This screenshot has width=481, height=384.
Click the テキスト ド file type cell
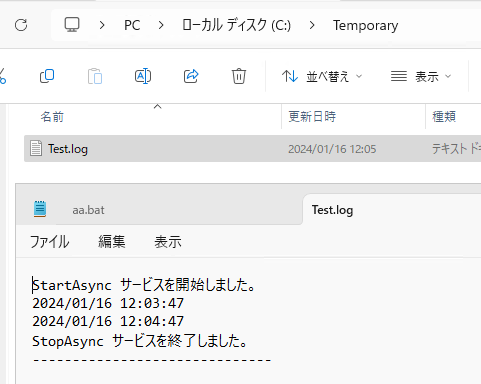click(x=456, y=149)
